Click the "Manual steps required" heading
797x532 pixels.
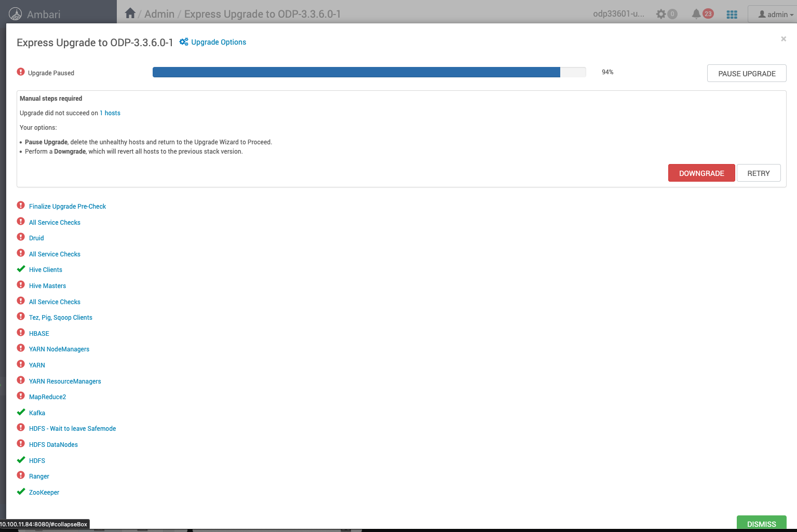coord(51,99)
